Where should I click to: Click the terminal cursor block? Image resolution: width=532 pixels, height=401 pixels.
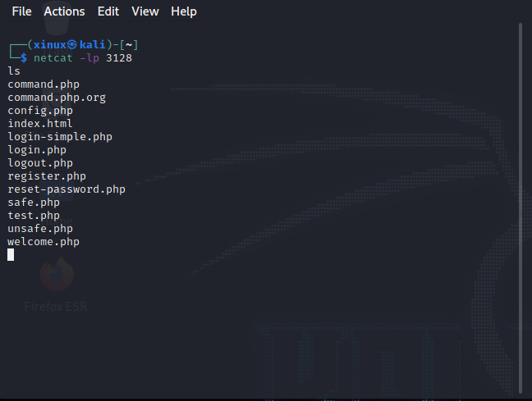(x=11, y=255)
